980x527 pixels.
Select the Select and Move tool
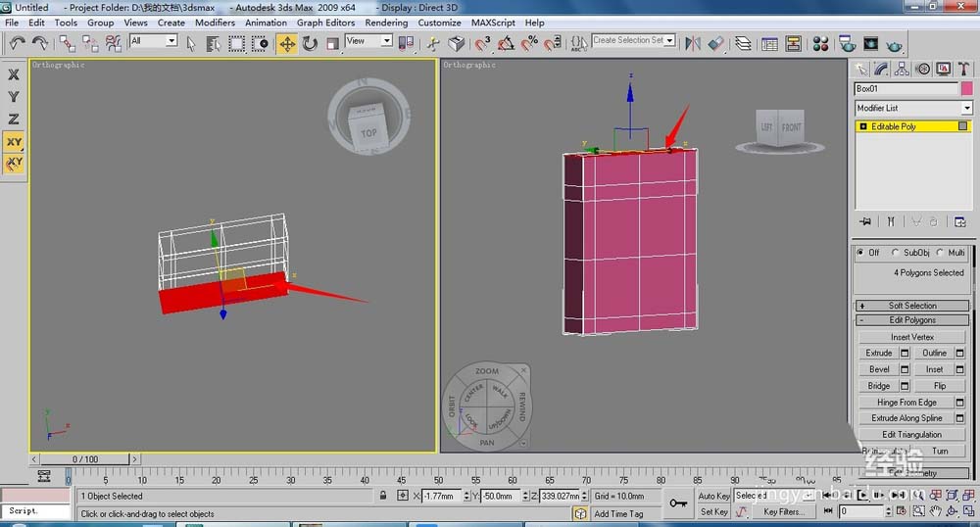287,43
